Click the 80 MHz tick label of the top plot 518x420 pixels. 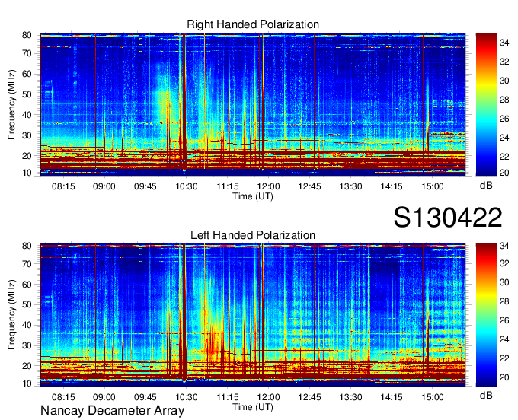pyautogui.click(x=27, y=35)
